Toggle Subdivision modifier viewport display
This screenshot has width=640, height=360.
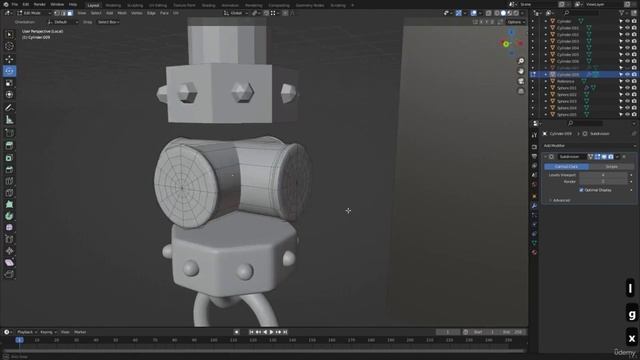pyautogui.click(x=604, y=157)
